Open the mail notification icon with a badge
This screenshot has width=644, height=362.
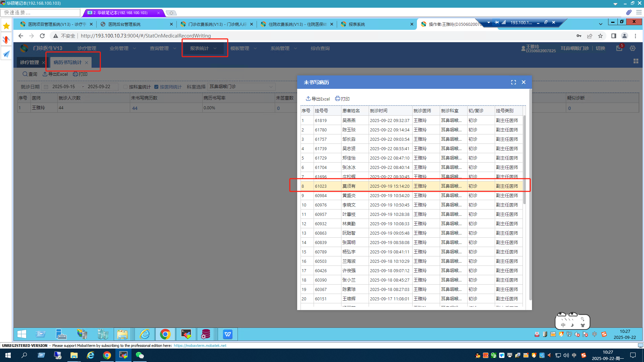619,49
